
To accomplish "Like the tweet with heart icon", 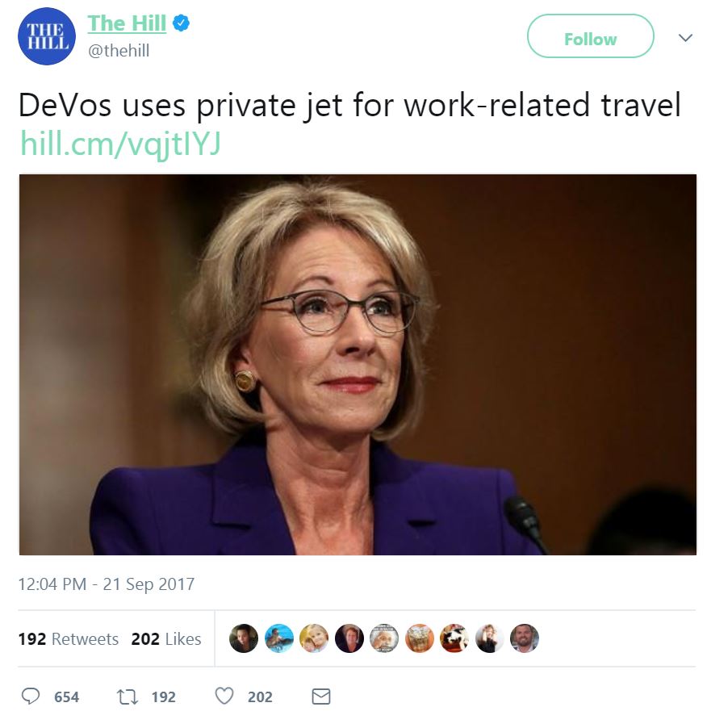I will 224,696.
